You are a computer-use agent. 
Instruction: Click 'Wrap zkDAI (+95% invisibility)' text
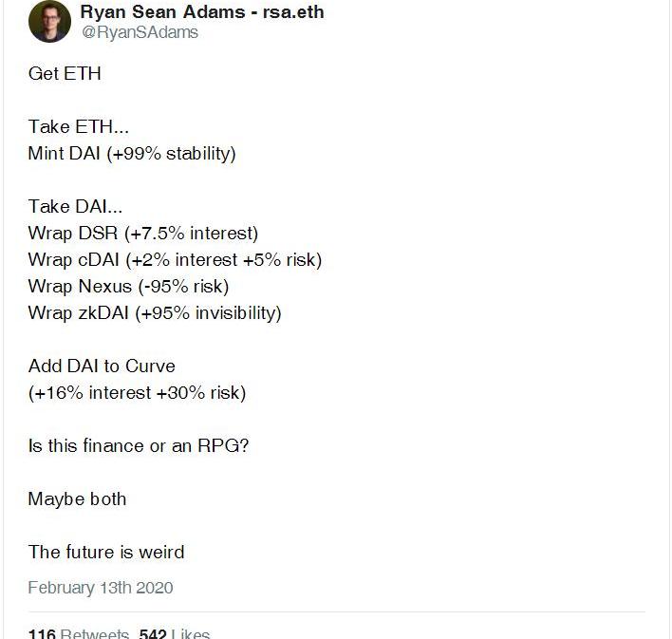[155, 313]
